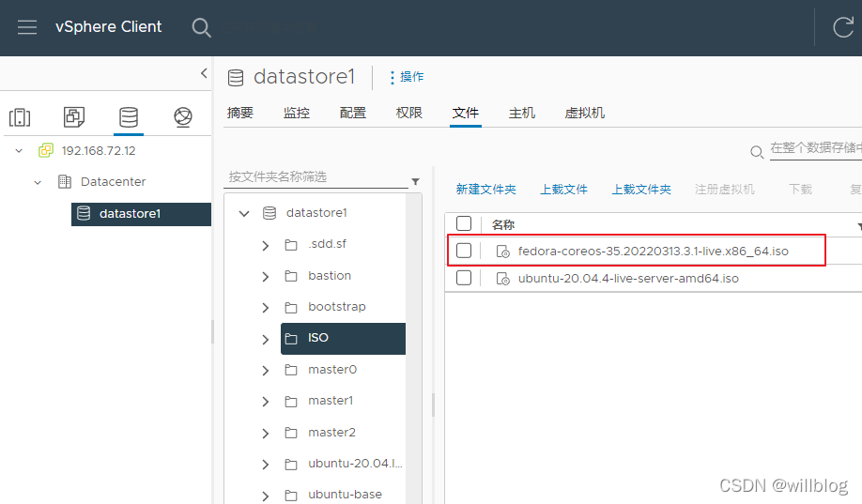Switch to Storage view icon
862x504 pixels.
(x=129, y=117)
